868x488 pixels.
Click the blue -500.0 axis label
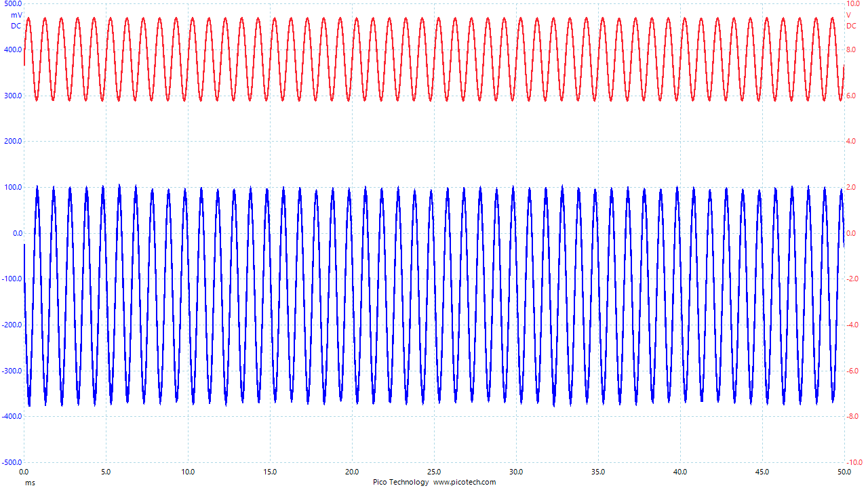tap(12, 463)
